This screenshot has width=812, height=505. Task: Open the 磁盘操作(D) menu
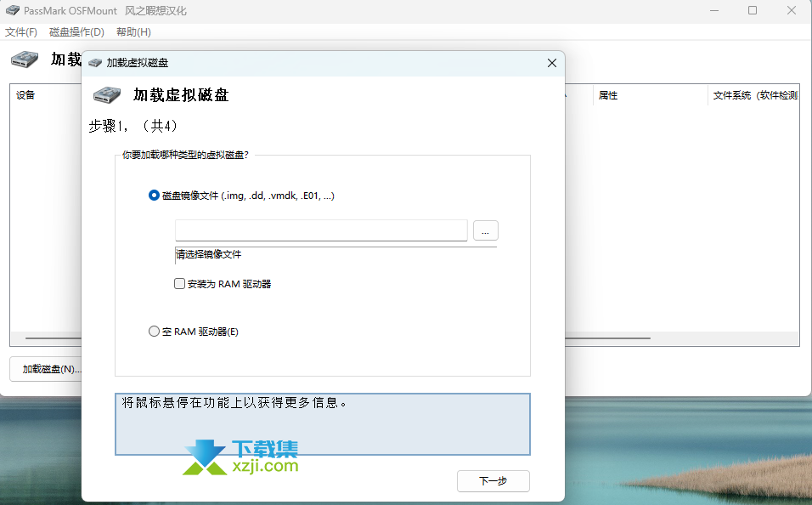(x=76, y=32)
